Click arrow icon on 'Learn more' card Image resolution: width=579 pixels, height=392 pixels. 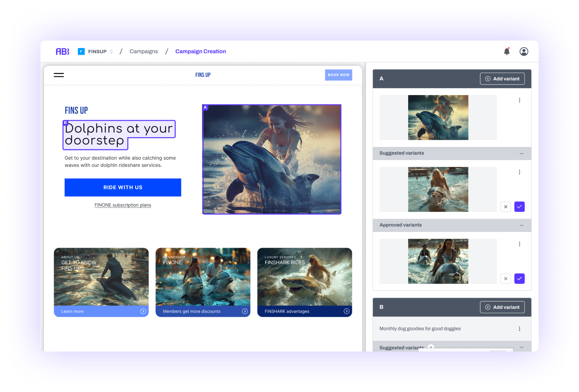pos(143,311)
